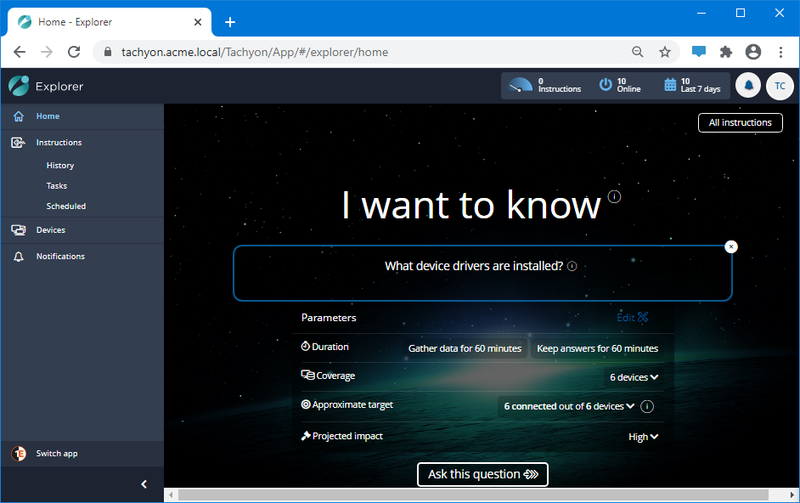Click info icon next to I want to know
The image size is (800, 503).
pyautogui.click(x=614, y=196)
